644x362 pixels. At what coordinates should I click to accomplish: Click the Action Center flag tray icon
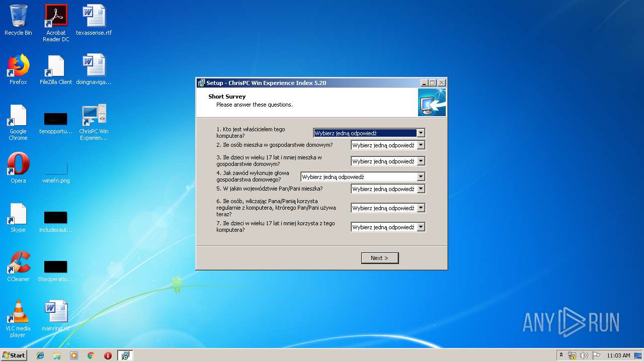coord(596,355)
